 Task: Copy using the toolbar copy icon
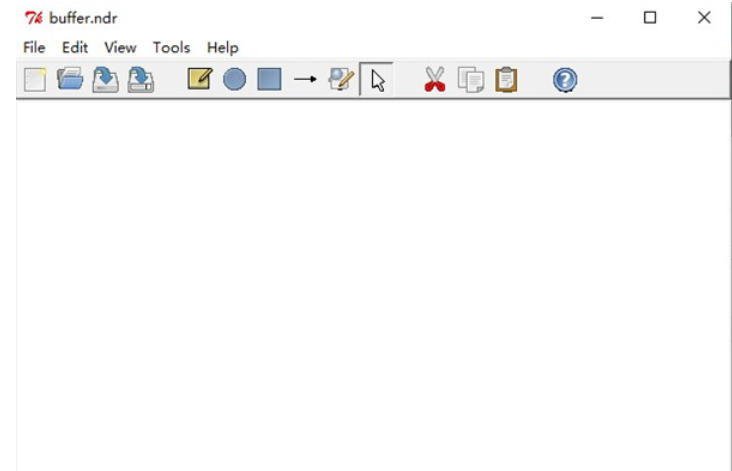tap(470, 80)
